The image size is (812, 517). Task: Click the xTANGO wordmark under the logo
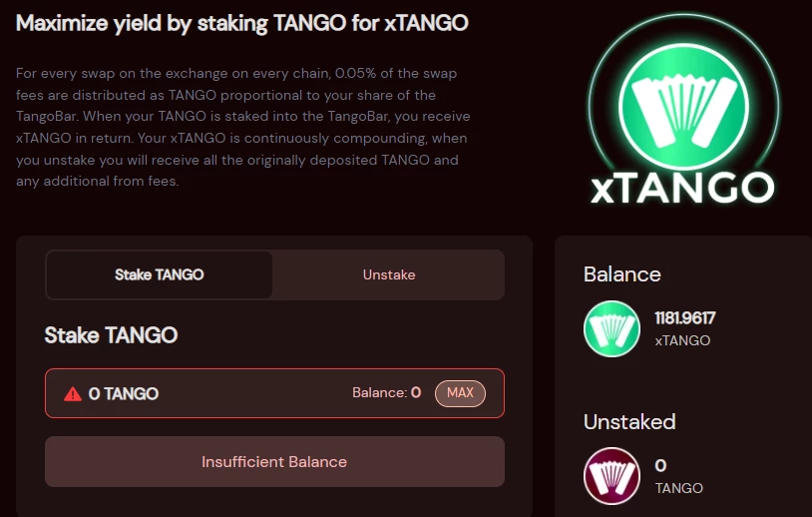tap(682, 188)
